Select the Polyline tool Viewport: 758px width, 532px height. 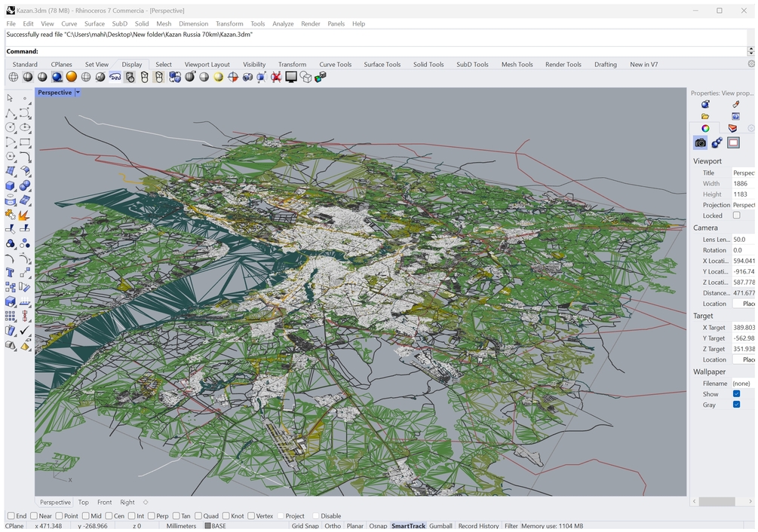click(11, 114)
